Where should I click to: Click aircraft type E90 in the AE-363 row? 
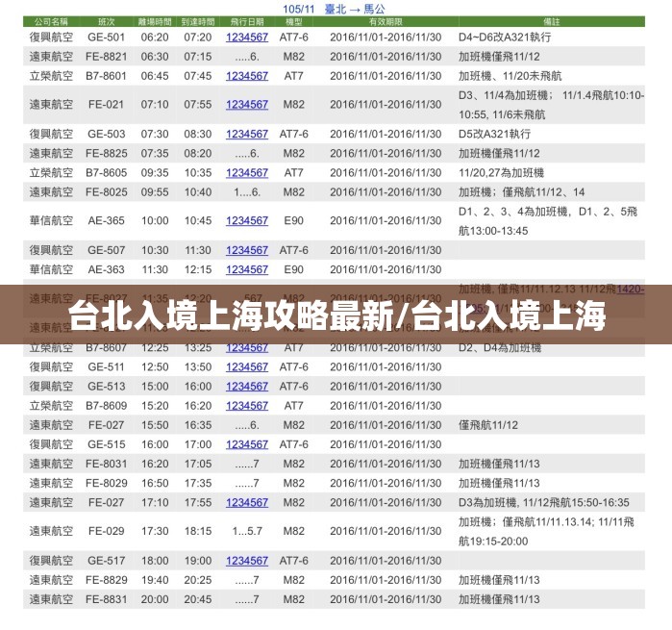pos(293,269)
